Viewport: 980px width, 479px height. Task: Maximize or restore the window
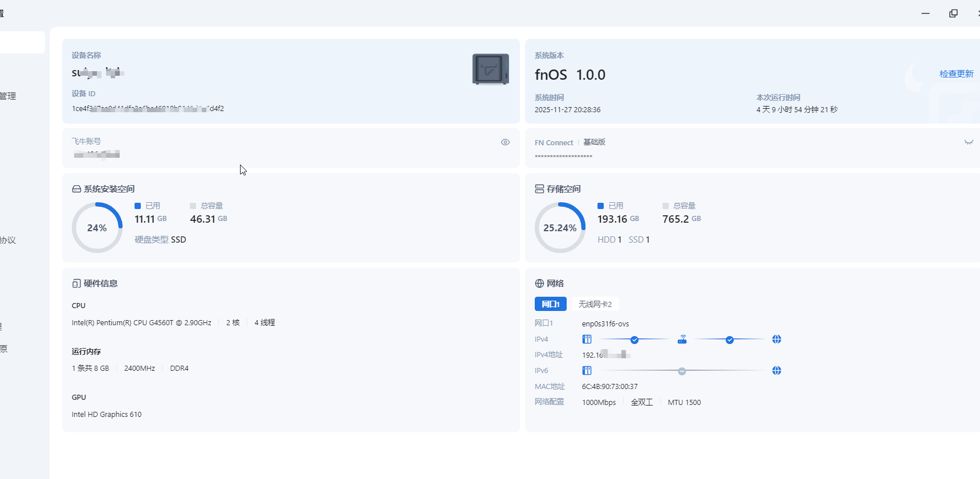(953, 13)
